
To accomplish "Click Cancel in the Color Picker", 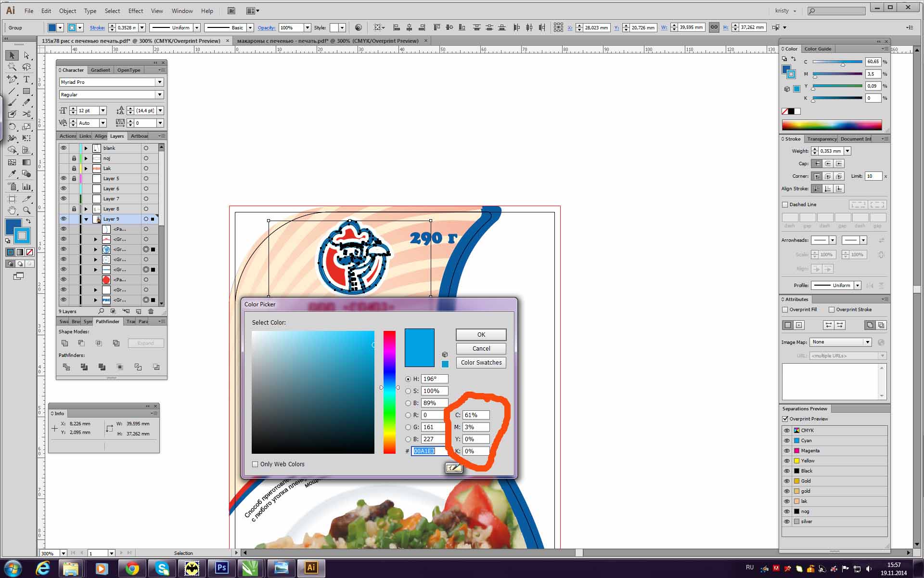I will pyautogui.click(x=481, y=349).
